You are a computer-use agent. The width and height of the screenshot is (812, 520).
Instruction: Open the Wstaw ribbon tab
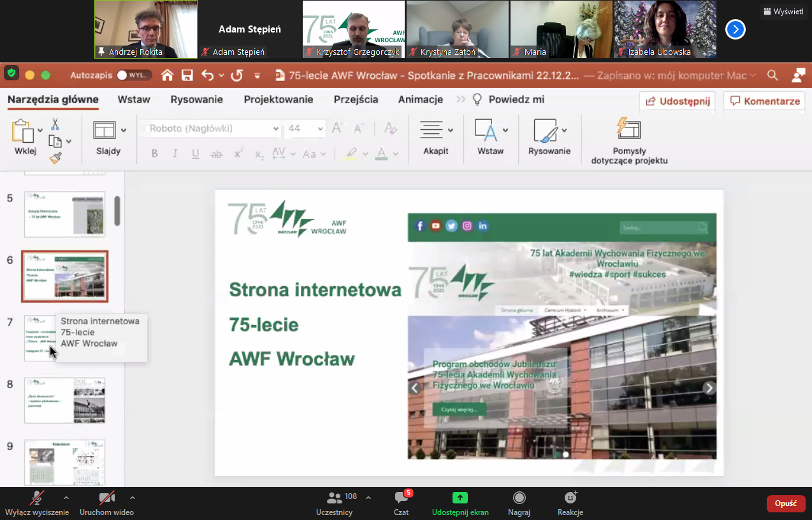(134, 99)
